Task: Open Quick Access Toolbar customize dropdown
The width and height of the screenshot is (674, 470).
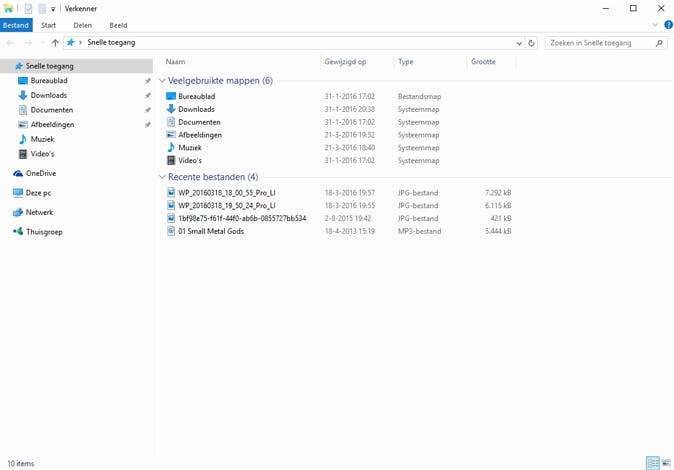Action: 53,9
